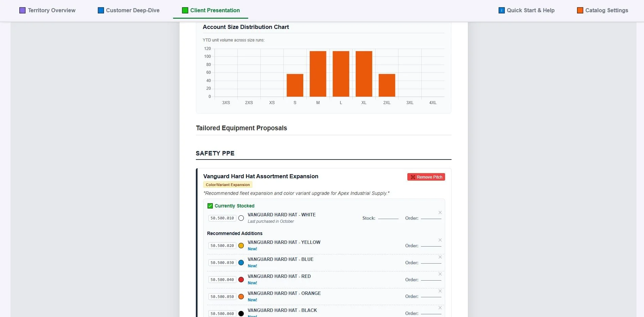The width and height of the screenshot is (644, 317).
Task: Remove the YELLOW hard hat row
Action: [440, 240]
